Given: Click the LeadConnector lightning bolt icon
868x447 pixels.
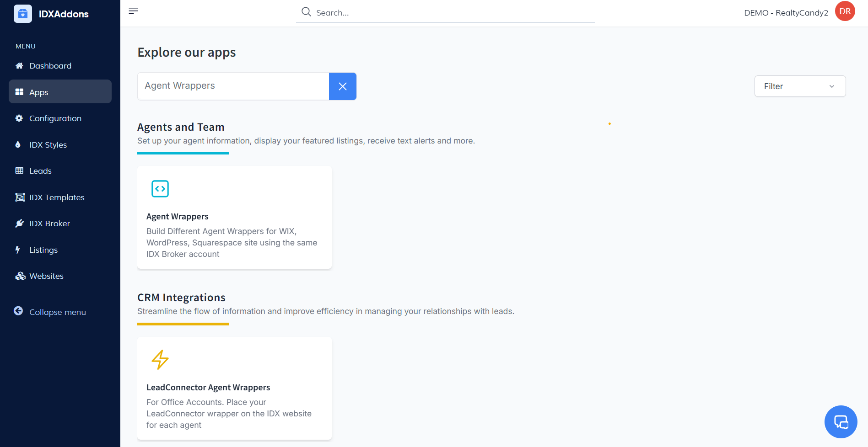Looking at the screenshot, I should click(x=160, y=360).
